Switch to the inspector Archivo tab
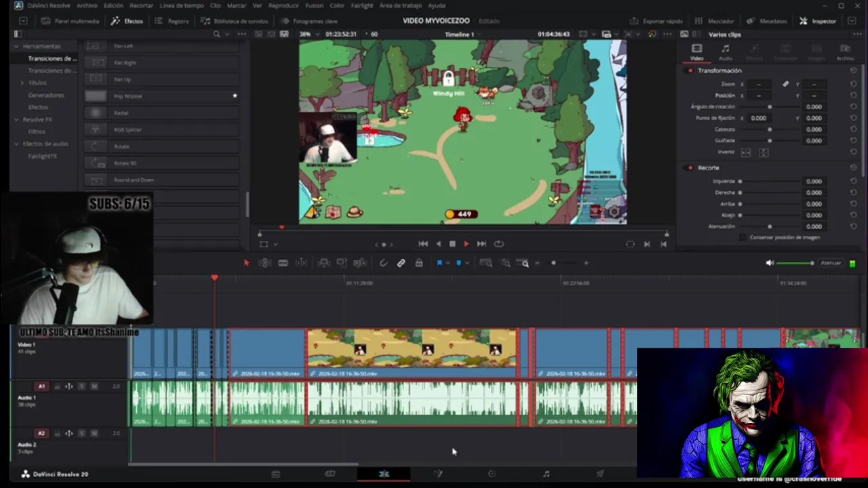The width and height of the screenshot is (868, 488). tap(845, 52)
